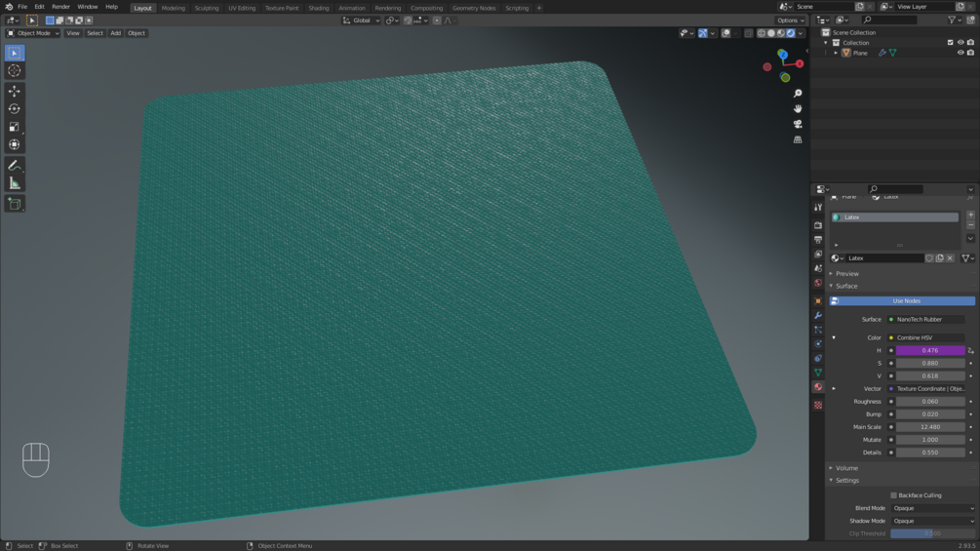Hide Collection in viewport with eye icon

[x=960, y=43]
